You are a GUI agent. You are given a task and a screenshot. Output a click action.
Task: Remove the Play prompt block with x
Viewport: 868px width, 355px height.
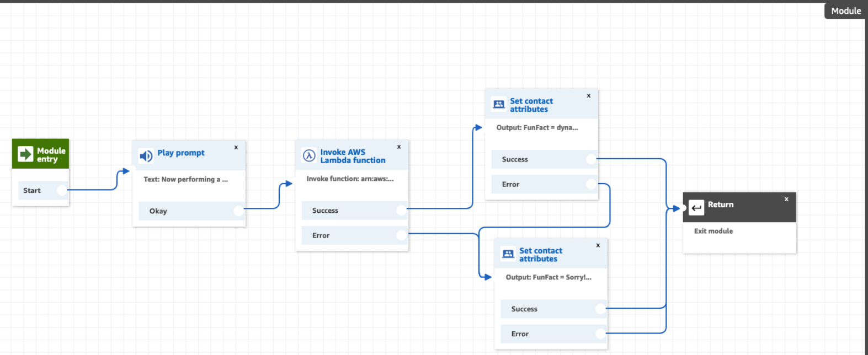236,147
